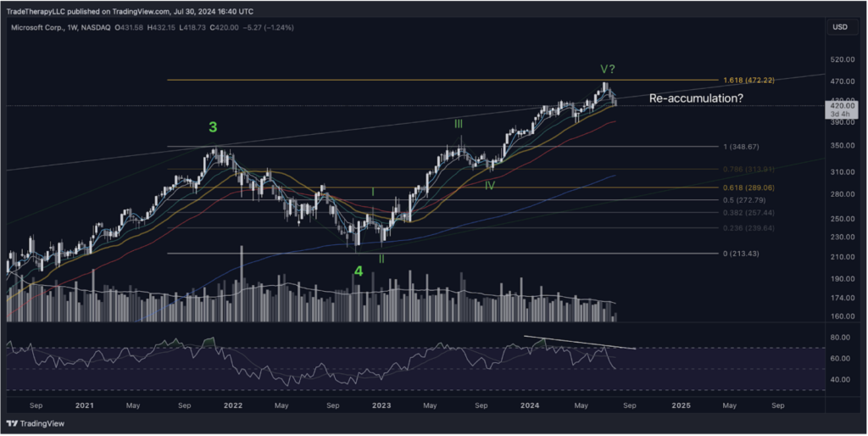
Task: Select the 'Re-accumulation?' text annotation
Action: click(695, 98)
